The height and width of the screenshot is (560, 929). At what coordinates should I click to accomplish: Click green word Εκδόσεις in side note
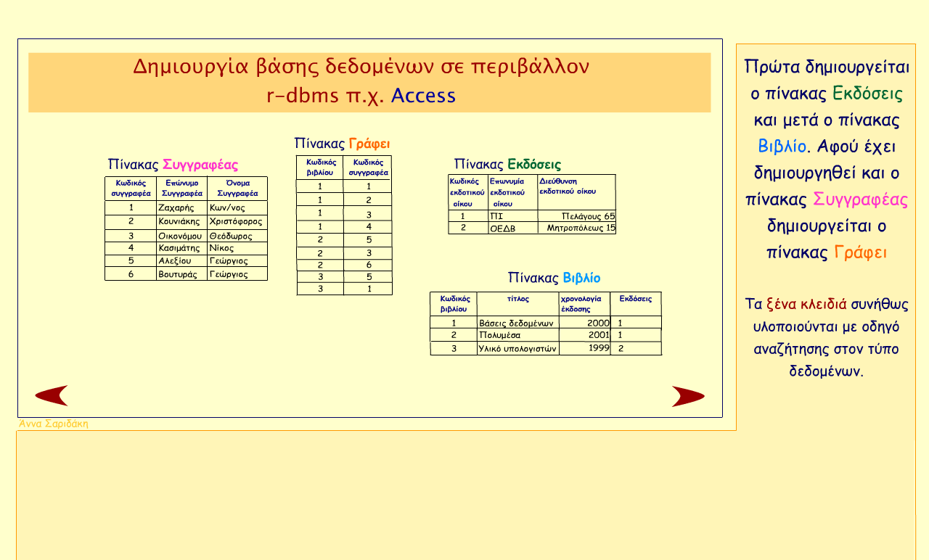[867, 94]
